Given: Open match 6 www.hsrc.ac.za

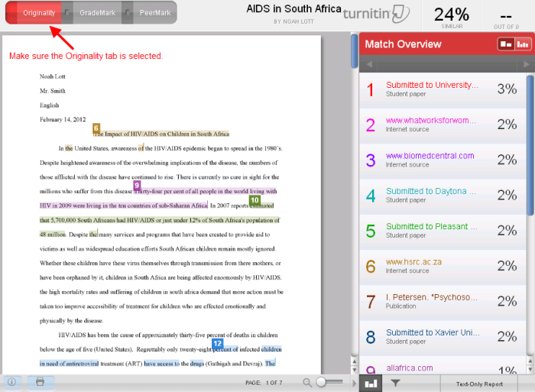Looking at the screenshot, I should (x=443, y=267).
